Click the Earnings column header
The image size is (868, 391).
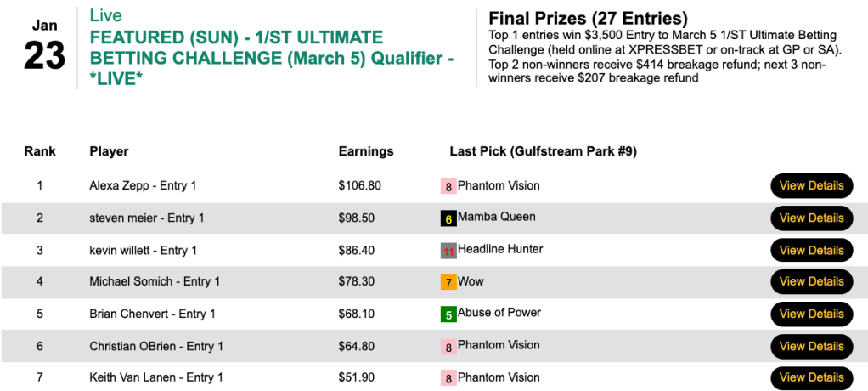click(366, 151)
